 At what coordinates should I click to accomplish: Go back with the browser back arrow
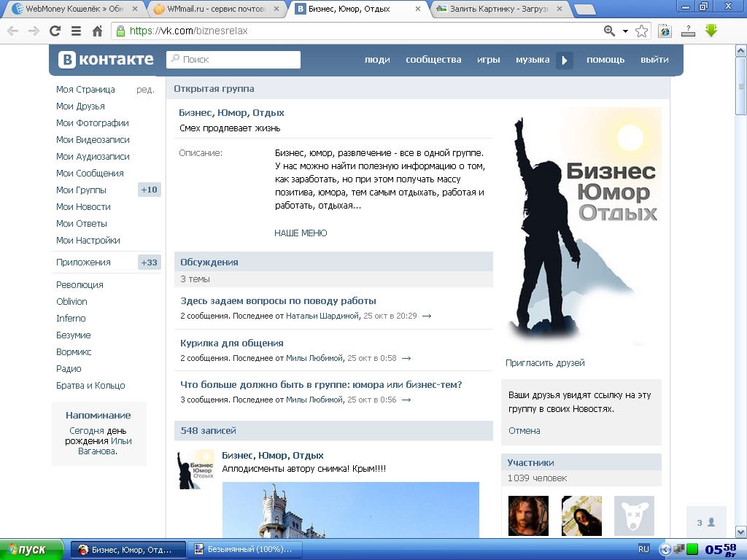pos(12,31)
